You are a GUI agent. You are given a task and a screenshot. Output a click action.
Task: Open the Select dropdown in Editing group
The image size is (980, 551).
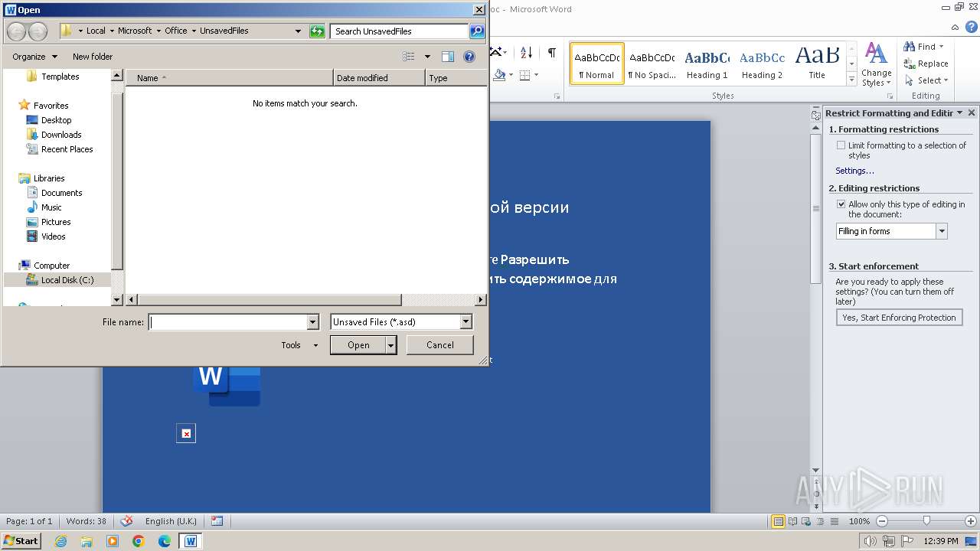(946, 80)
